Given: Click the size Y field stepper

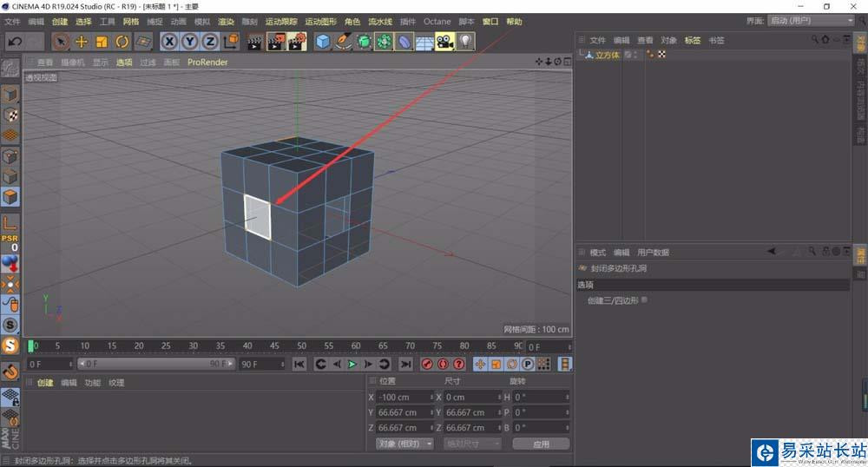Looking at the screenshot, I should coord(499,413).
